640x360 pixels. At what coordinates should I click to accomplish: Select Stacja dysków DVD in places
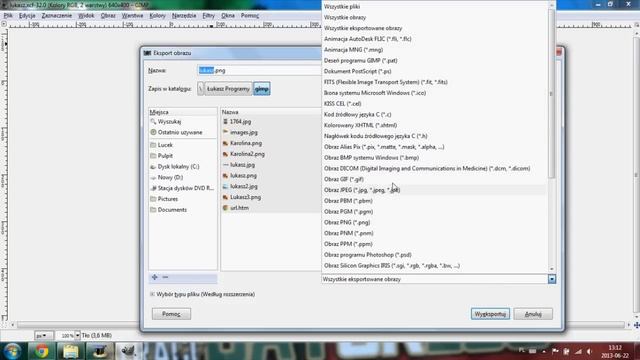183,188
